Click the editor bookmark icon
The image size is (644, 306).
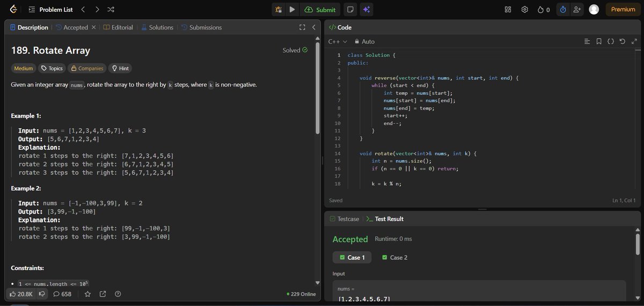599,41
